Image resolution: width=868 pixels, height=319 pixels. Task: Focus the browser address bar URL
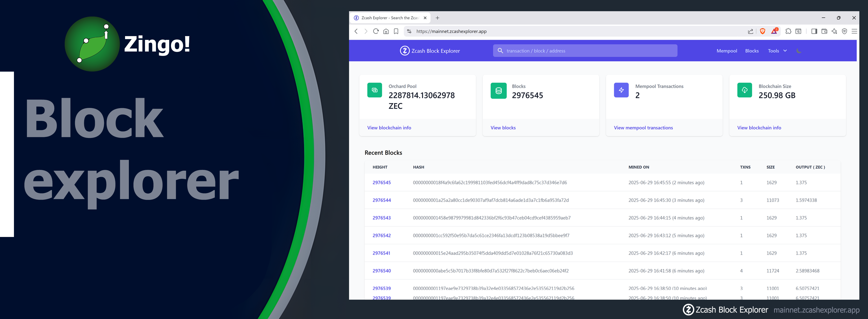tap(451, 31)
